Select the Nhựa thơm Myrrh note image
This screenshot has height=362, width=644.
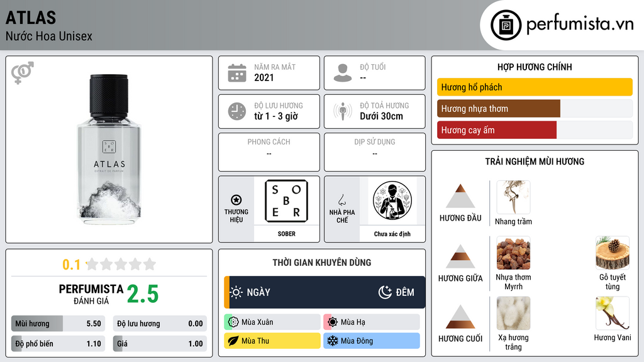513,253
